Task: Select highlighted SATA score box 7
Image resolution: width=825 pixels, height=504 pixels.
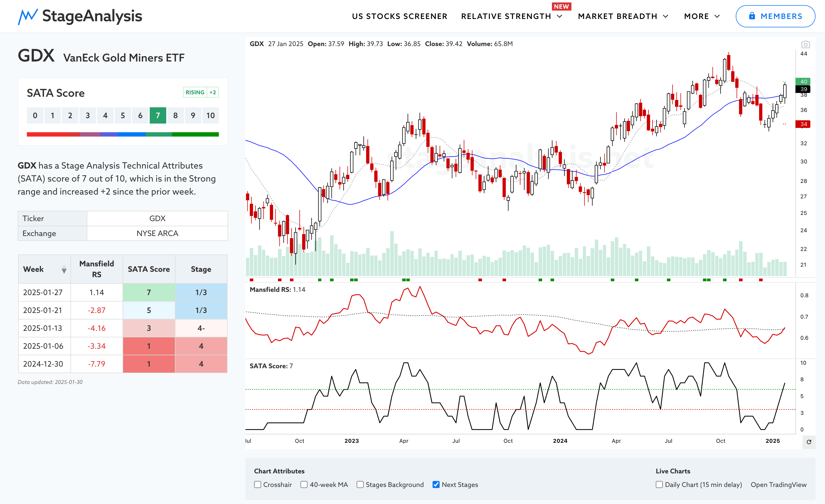Action: 158,115
